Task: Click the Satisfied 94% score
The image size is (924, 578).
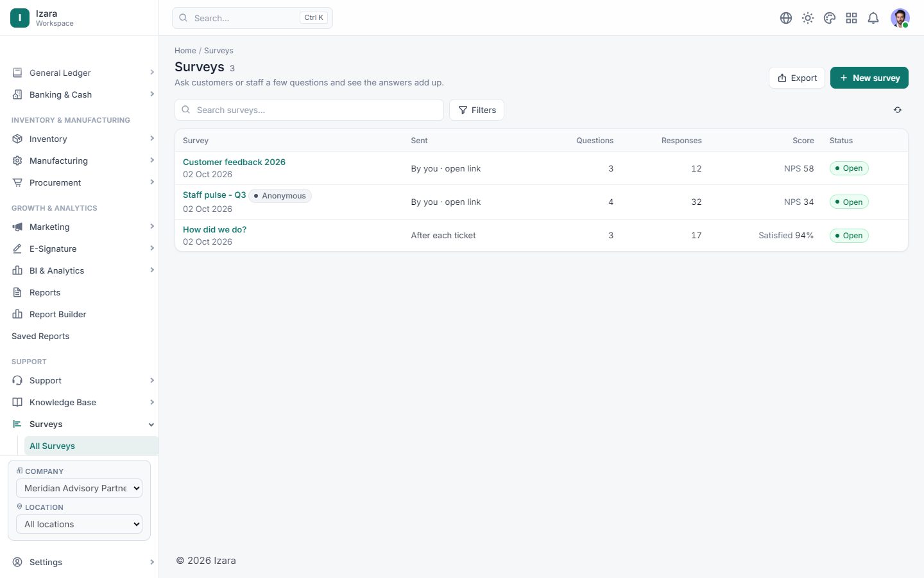Action: (x=786, y=236)
